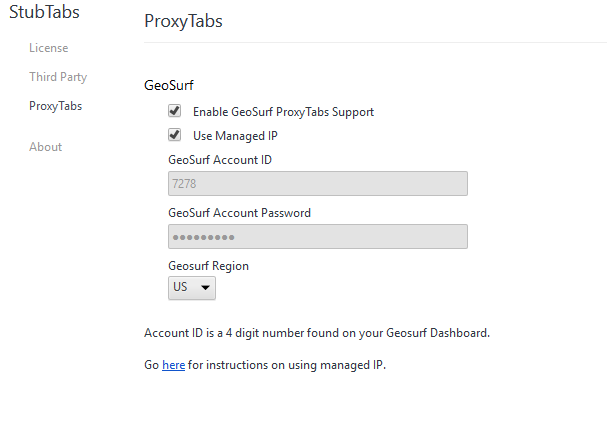Open the About page
The width and height of the screenshot is (607, 437).
[x=45, y=147]
